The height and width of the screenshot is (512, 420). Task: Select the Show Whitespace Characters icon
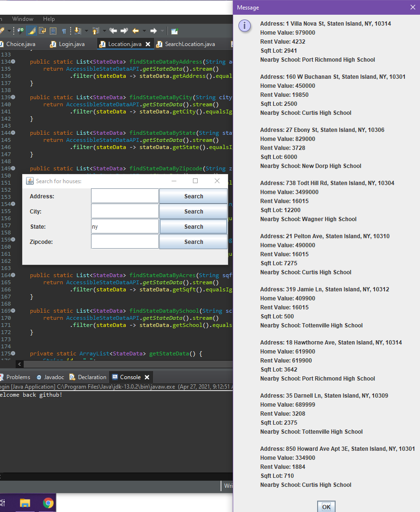tap(64, 30)
